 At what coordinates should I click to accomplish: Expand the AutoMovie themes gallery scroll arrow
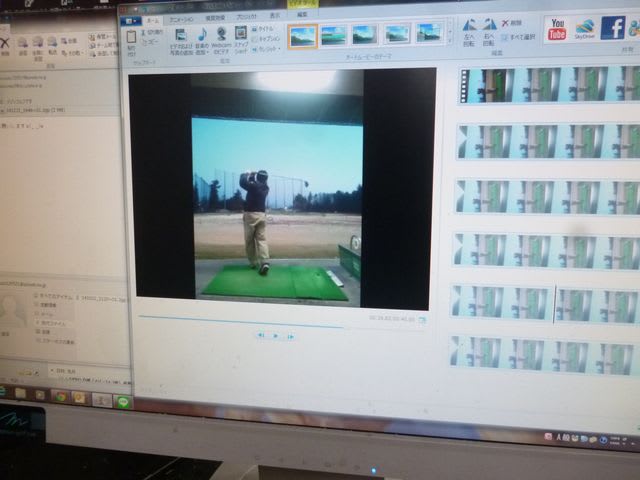(450, 40)
